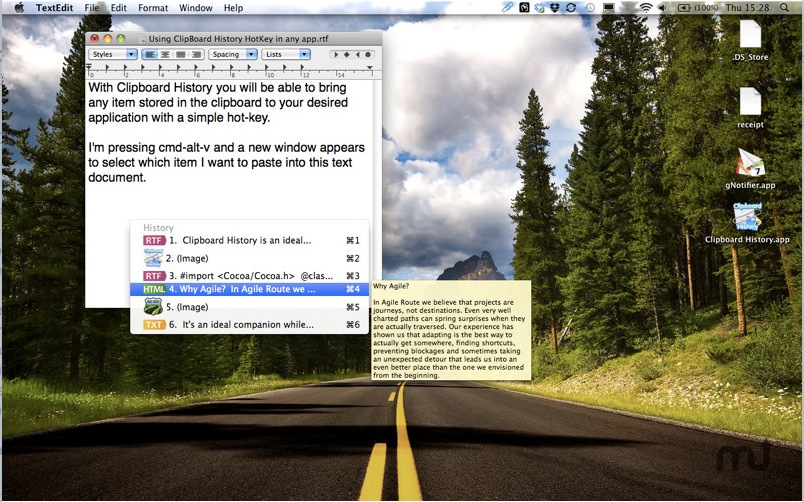This screenshot has height=502, width=804.
Task: Open the Format menu
Action: pyautogui.click(x=153, y=8)
